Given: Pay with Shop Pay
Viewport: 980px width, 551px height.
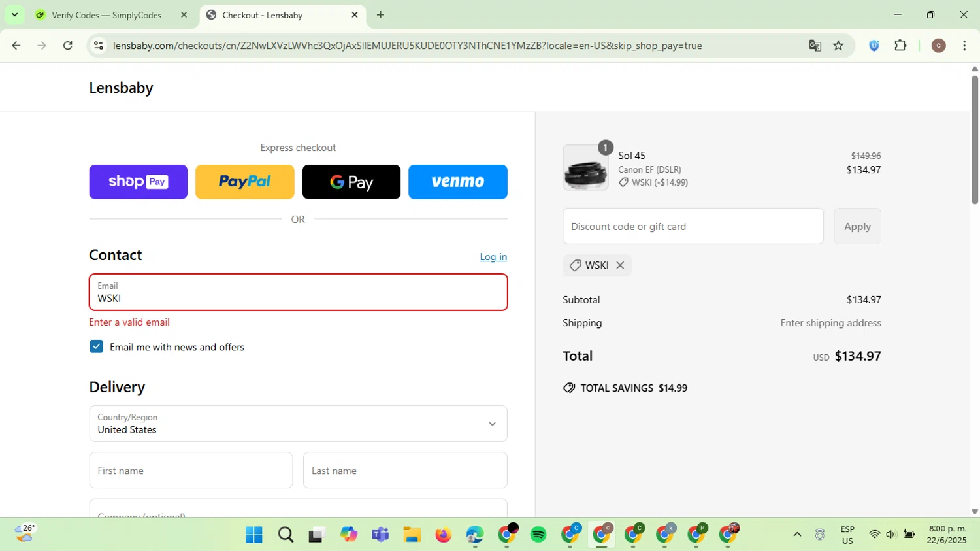Looking at the screenshot, I should point(139,182).
